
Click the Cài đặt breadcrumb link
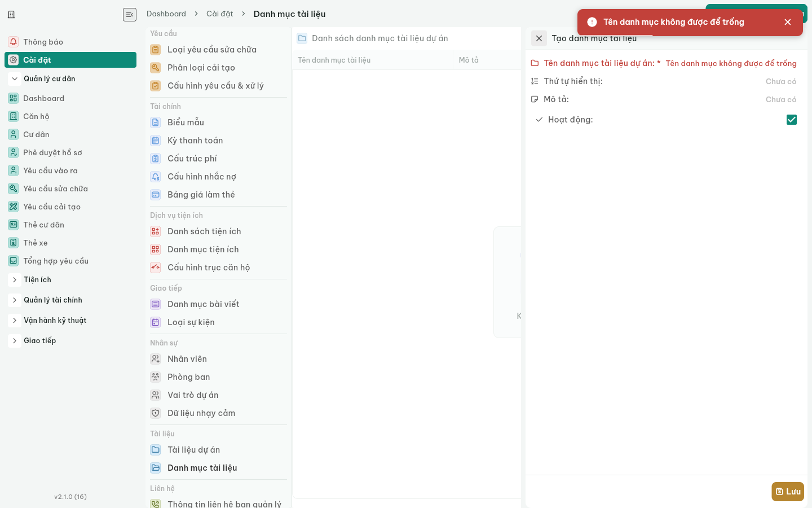point(220,14)
